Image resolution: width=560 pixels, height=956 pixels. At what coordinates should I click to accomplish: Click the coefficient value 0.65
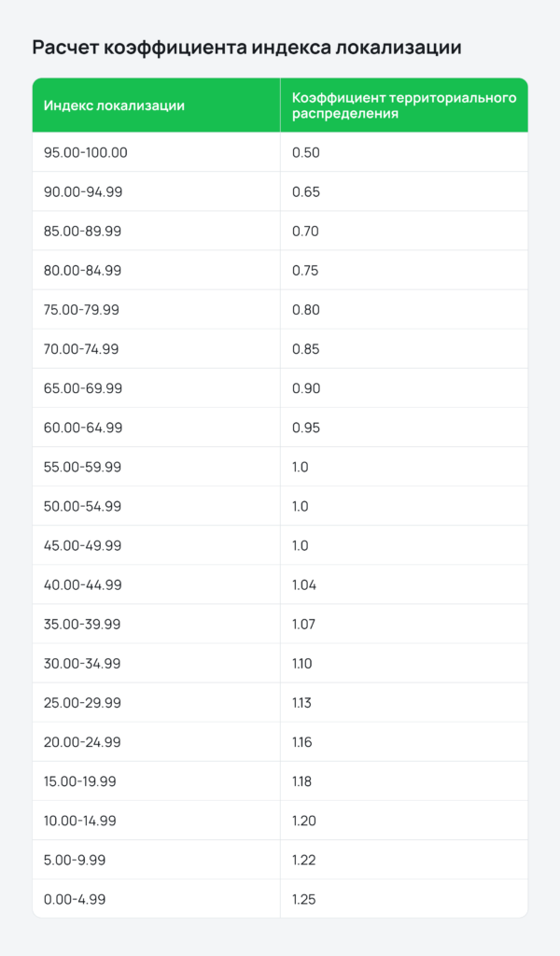[x=306, y=191]
